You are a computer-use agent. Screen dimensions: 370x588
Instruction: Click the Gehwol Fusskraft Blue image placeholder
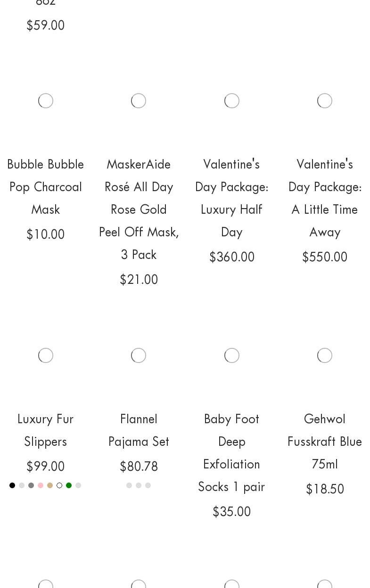(x=325, y=355)
